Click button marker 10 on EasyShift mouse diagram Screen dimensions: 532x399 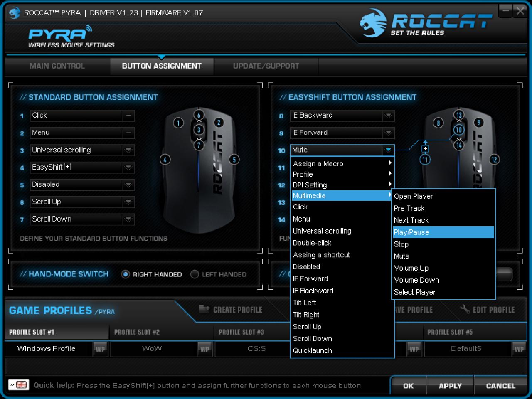click(x=458, y=130)
